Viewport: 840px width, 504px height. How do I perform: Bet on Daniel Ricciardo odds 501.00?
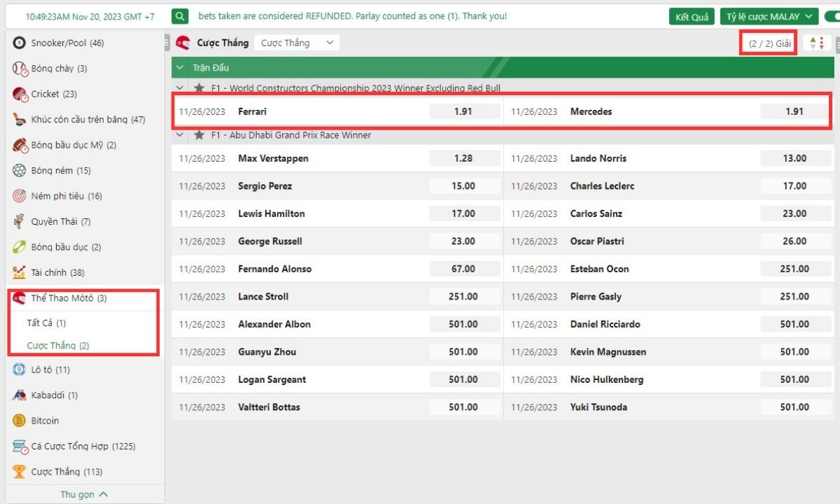[794, 324]
